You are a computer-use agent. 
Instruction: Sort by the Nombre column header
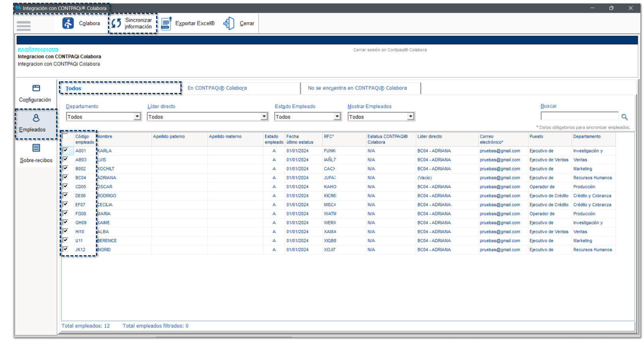[x=105, y=136]
